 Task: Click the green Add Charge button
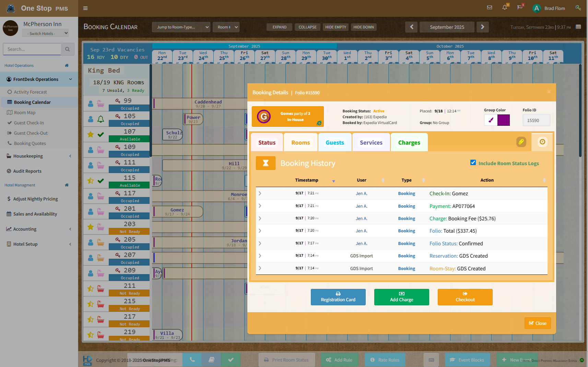(401, 297)
